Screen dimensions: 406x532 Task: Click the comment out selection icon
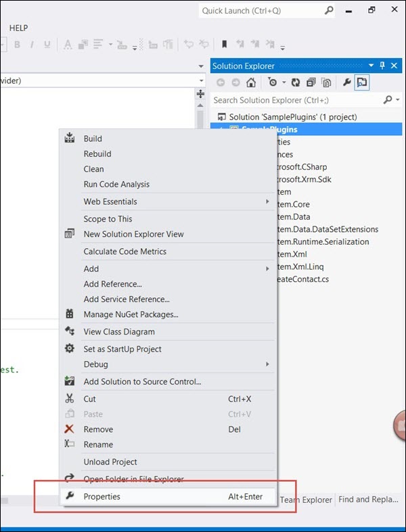point(189,44)
